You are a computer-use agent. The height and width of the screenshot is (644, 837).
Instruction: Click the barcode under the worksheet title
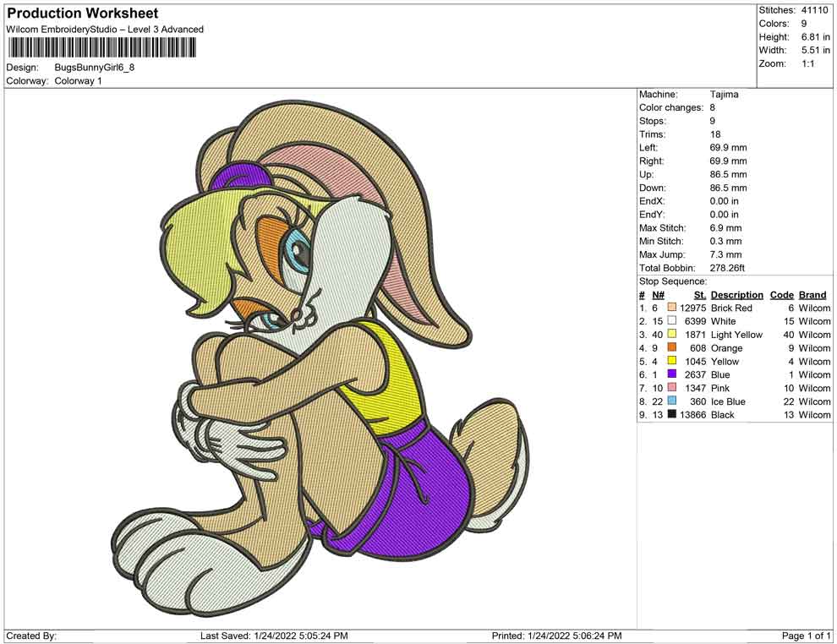coord(101,48)
